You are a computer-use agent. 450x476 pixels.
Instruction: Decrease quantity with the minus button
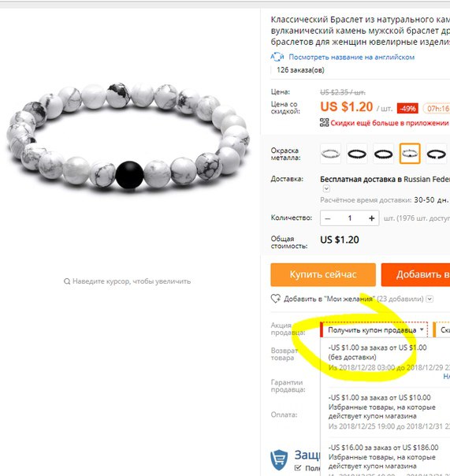click(x=328, y=218)
